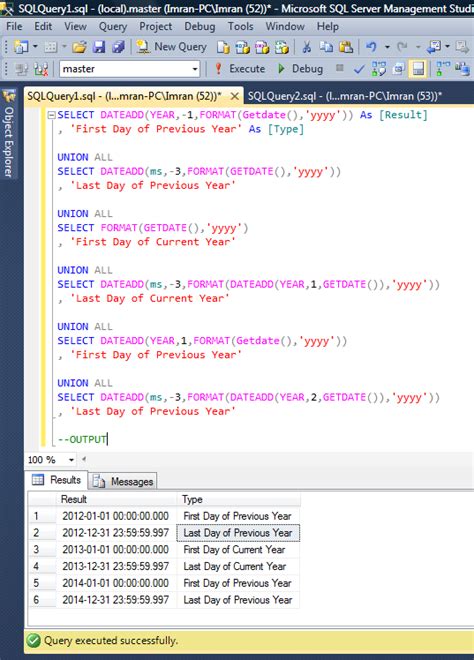Click the New Query button
This screenshot has width=474, height=660.
point(172,47)
